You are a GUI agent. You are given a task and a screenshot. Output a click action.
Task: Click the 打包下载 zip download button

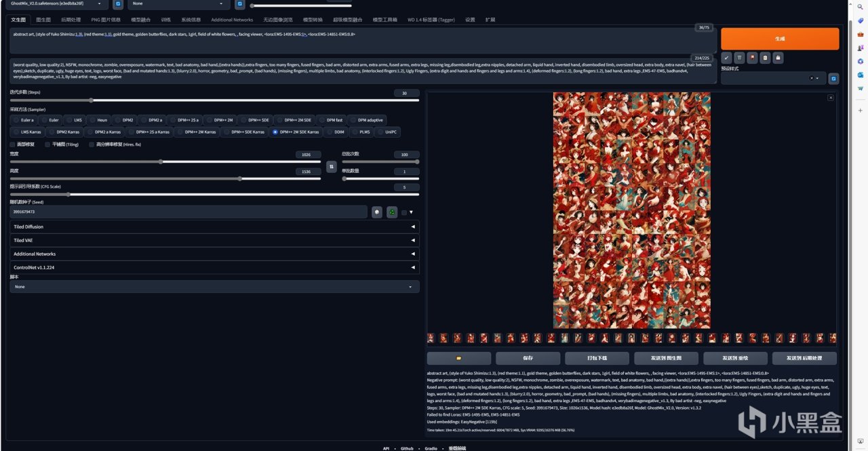point(597,358)
